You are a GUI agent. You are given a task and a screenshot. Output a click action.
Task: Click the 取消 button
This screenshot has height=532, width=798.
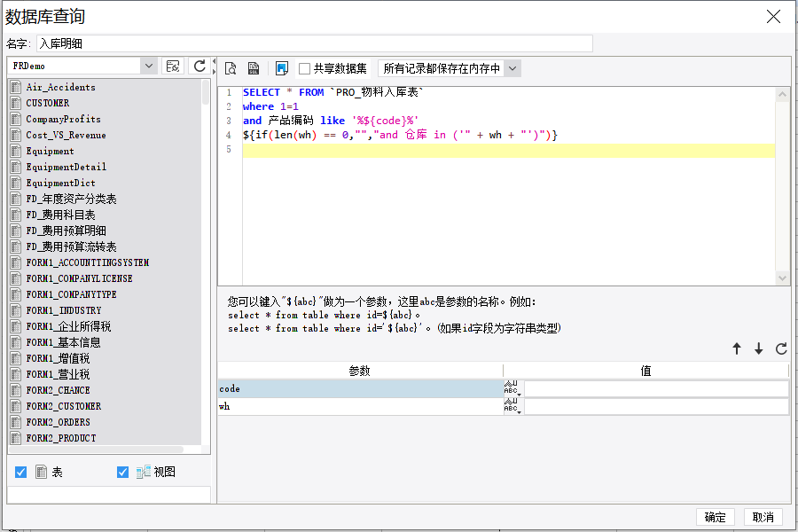(763, 517)
